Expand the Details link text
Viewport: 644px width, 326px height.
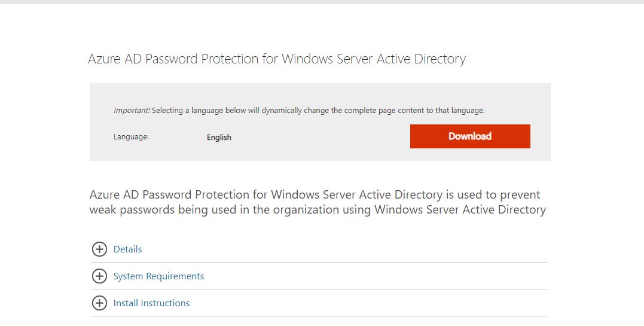click(x=128, y=249)
